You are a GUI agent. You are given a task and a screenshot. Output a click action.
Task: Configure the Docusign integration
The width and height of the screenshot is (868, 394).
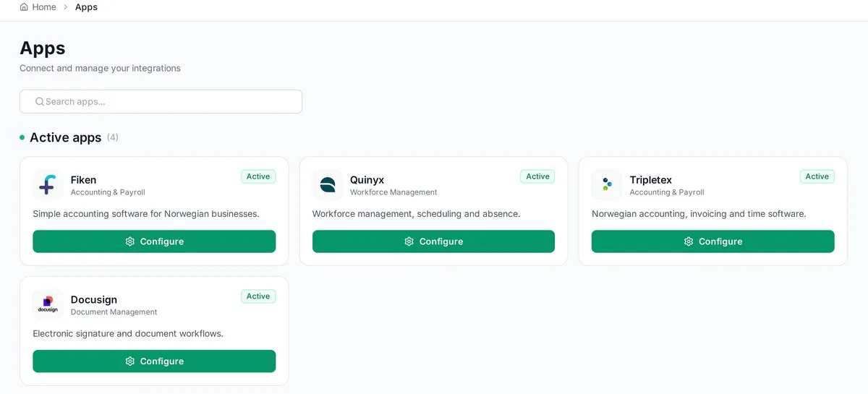click(154, 361)
